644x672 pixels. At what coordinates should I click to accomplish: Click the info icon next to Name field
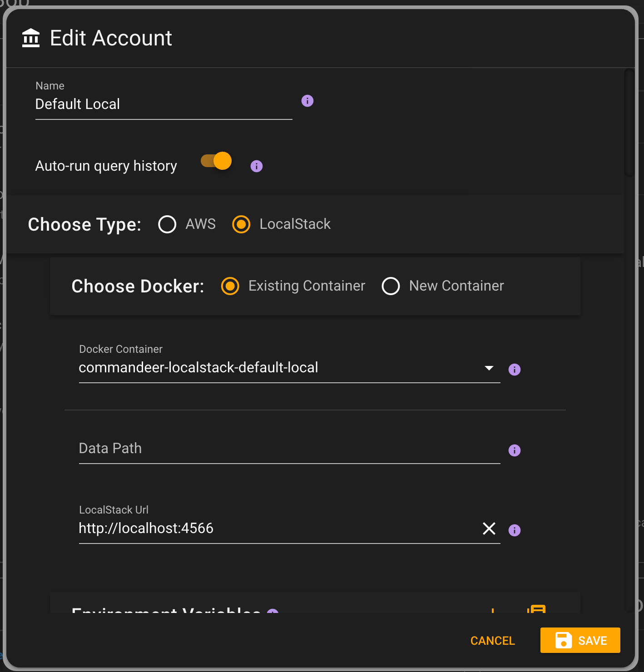[307, 101]
